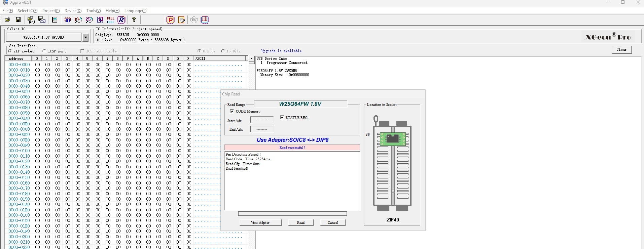Expand the Select IC dropdown arrow
The height and width of the screenshot is (249, 644).
click(85, 37)
